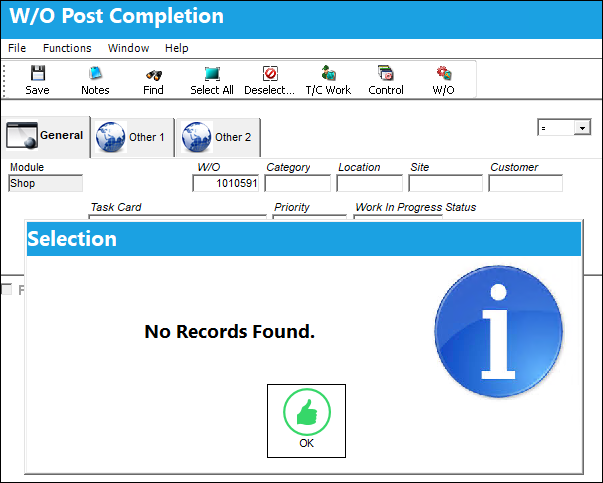Switch to the Other 1 tab

pyautogui.click(x=133, y=137)
